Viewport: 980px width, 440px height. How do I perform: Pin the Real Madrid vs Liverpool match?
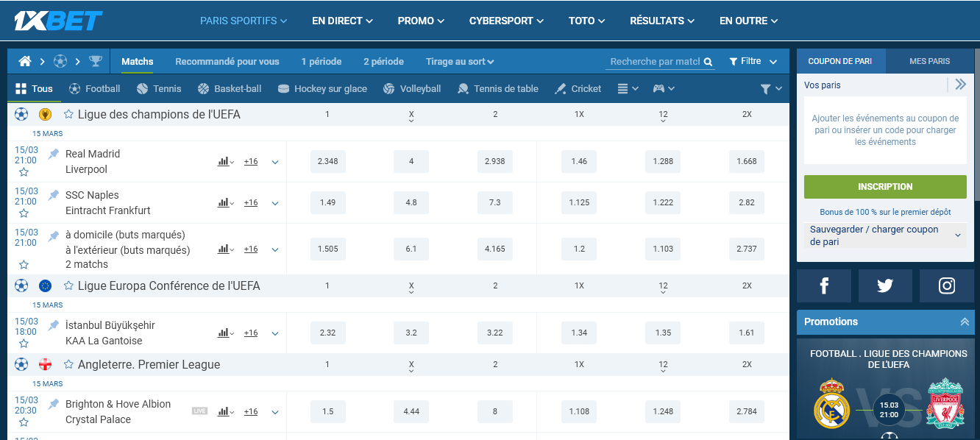pos(54,154)
